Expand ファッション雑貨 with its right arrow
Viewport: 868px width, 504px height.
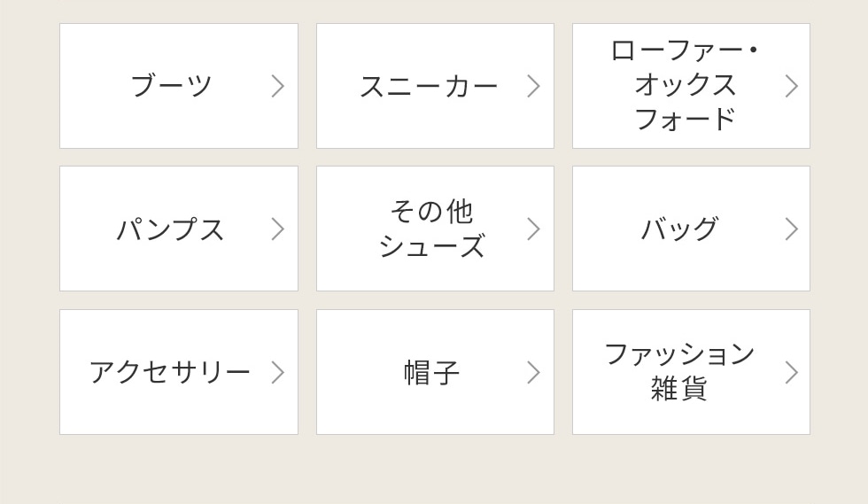coord(791,372)
